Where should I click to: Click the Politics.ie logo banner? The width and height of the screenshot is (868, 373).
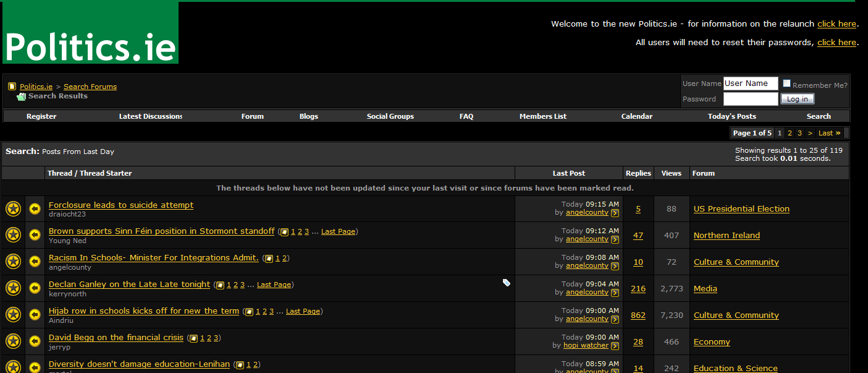click(90, 32)
